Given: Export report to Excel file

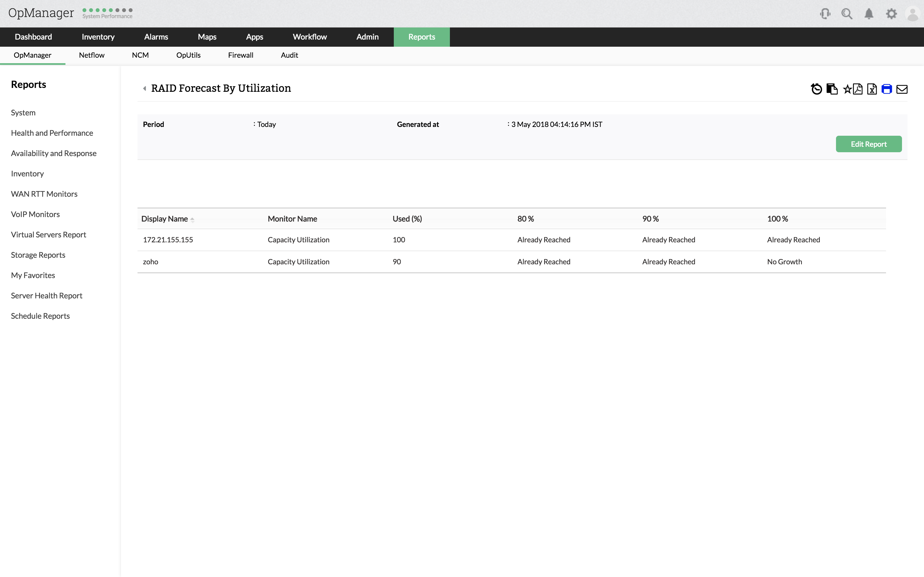Looking at the screenshot, I should click(x=872, y=89).
